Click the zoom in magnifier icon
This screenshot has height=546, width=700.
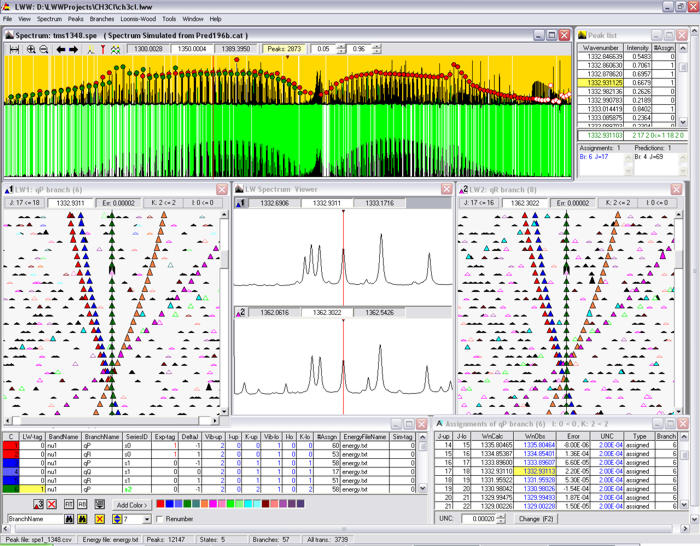pos(31,50)
